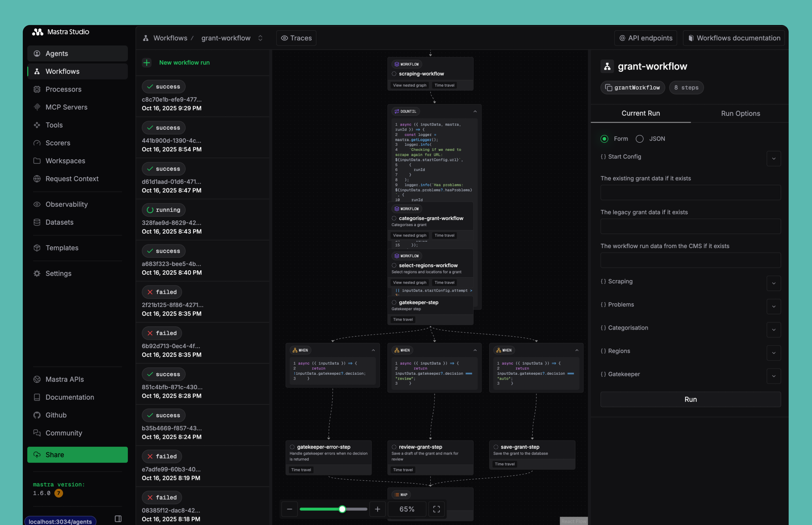Click the zoom in plus icon
The width and height of the screenshot is (812, 525).
[378, 509]
